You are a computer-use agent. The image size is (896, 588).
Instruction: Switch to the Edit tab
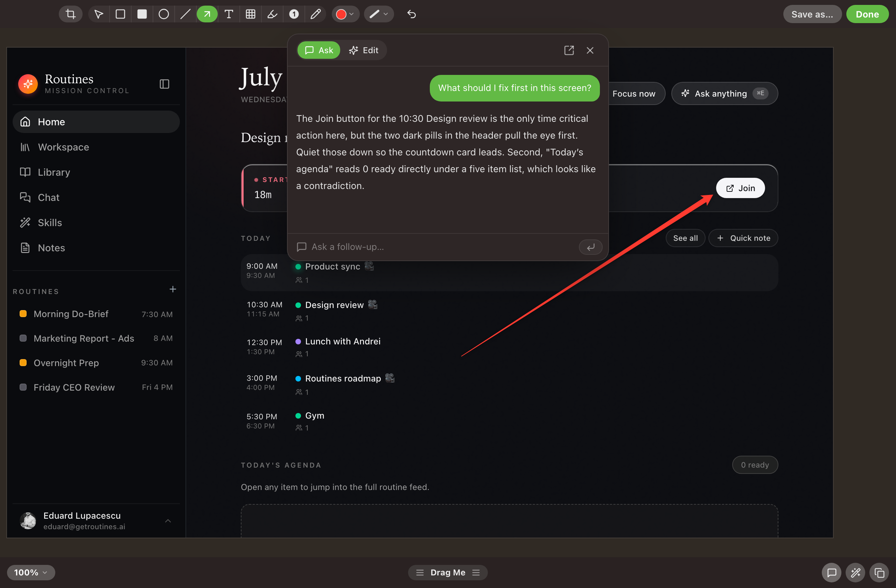click(363, 50)
